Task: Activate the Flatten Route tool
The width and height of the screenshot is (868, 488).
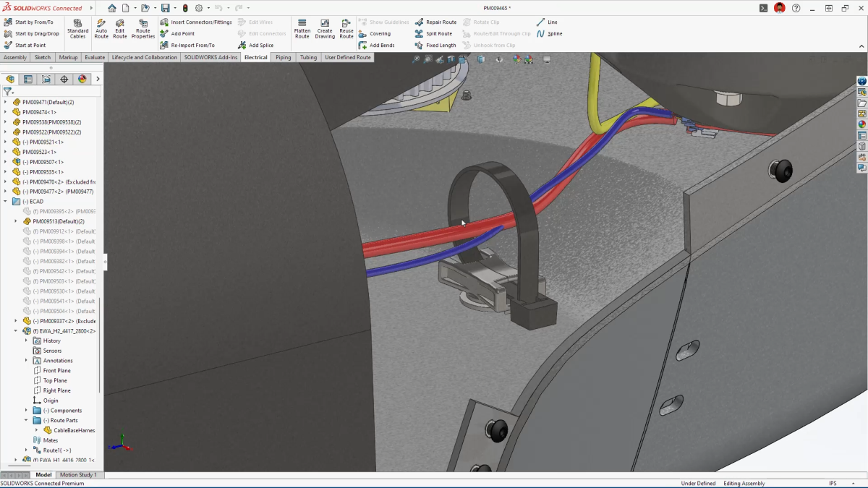Action: point(302,30)
